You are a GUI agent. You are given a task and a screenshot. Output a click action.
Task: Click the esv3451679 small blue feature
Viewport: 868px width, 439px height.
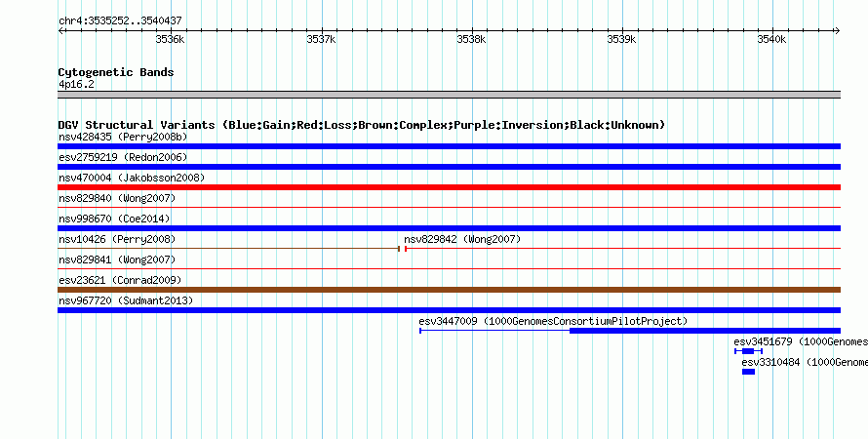click(x=748, y=351)
